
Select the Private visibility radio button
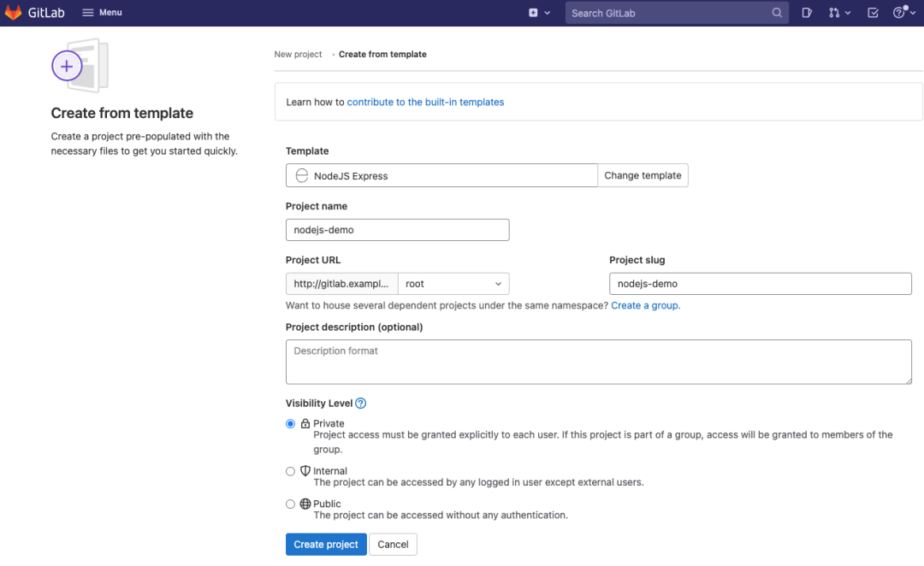click(x=291, y=423)
